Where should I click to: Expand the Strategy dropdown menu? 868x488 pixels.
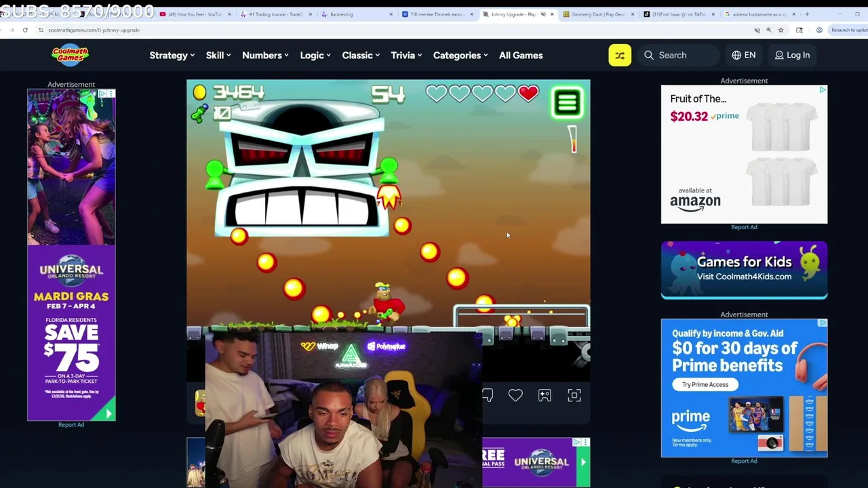172,56
